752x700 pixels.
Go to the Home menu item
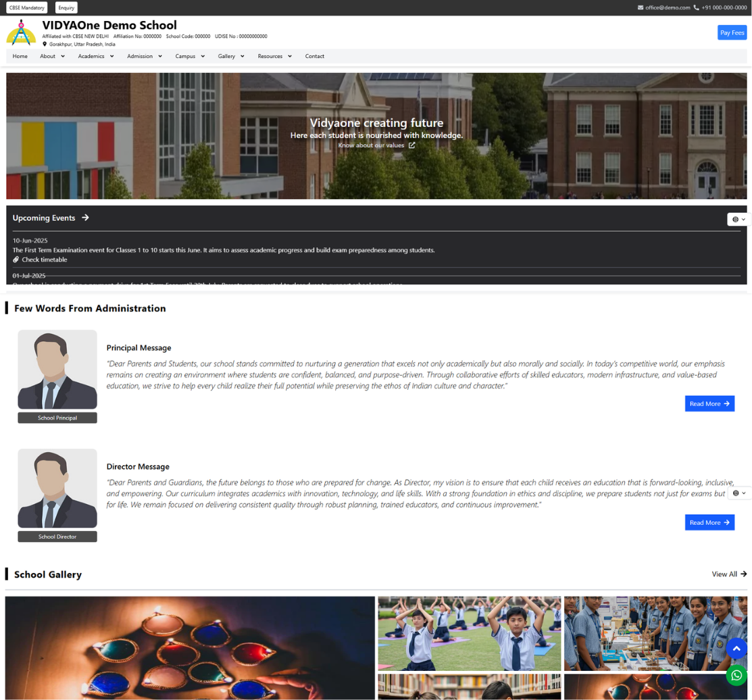pos(20,56)
